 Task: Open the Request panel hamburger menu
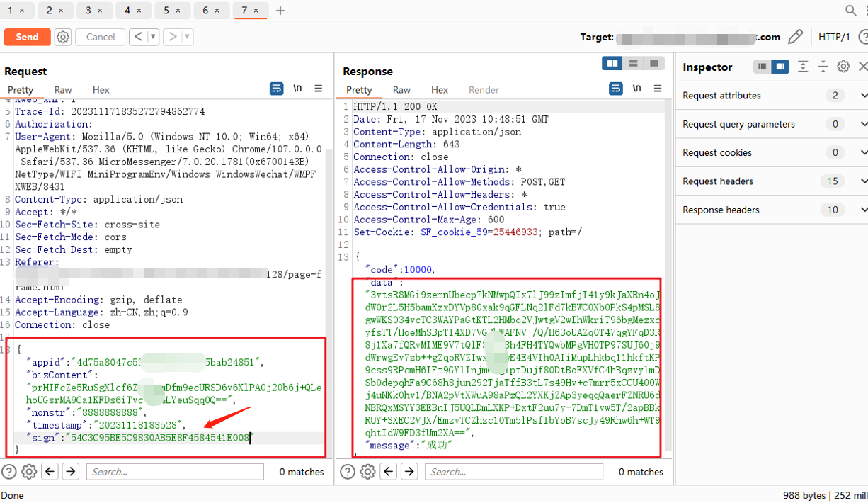(319, 89)
